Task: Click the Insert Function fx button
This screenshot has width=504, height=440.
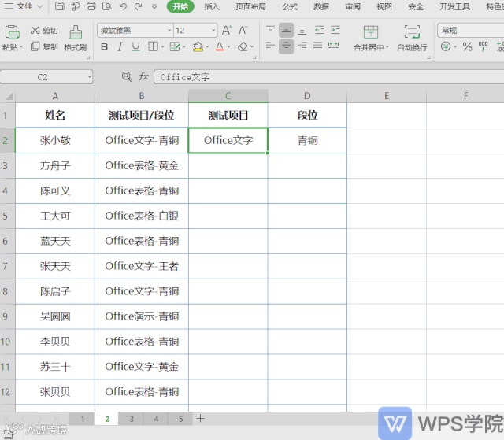Action: (143, 77)
